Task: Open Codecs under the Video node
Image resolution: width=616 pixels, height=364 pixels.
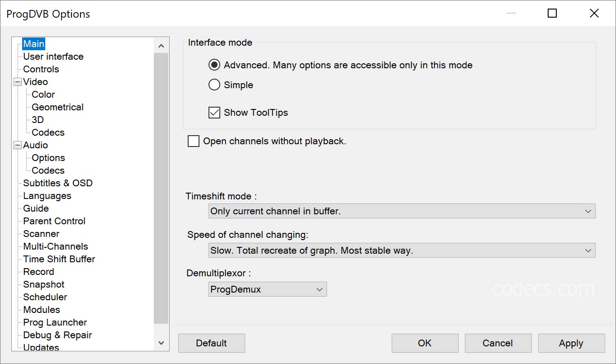Action: point(48,132)
